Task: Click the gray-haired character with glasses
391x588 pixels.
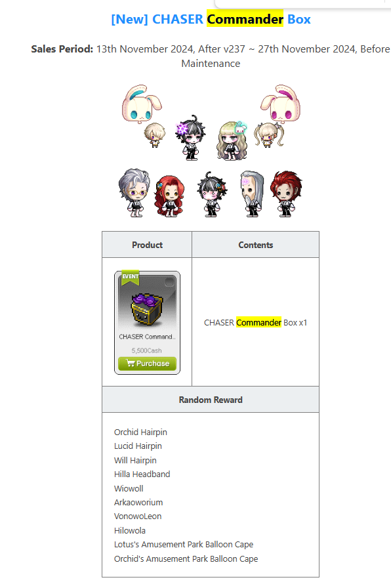Action: pos(134,193)
